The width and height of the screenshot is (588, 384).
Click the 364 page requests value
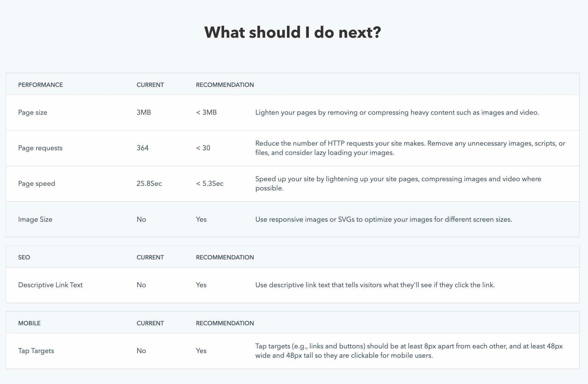pyautogui.click(x=143, y=148)
